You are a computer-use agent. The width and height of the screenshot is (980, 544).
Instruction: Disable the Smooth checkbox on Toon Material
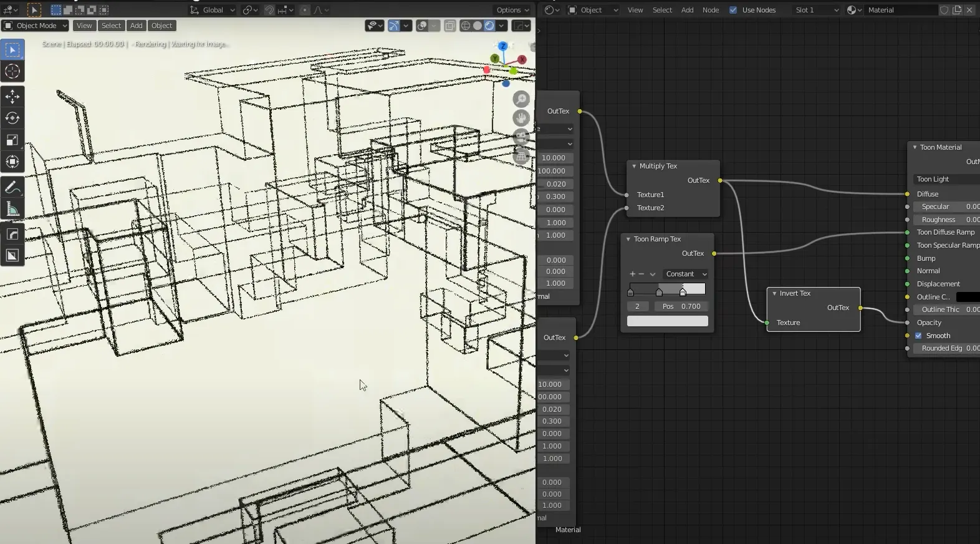click(918, 336)
